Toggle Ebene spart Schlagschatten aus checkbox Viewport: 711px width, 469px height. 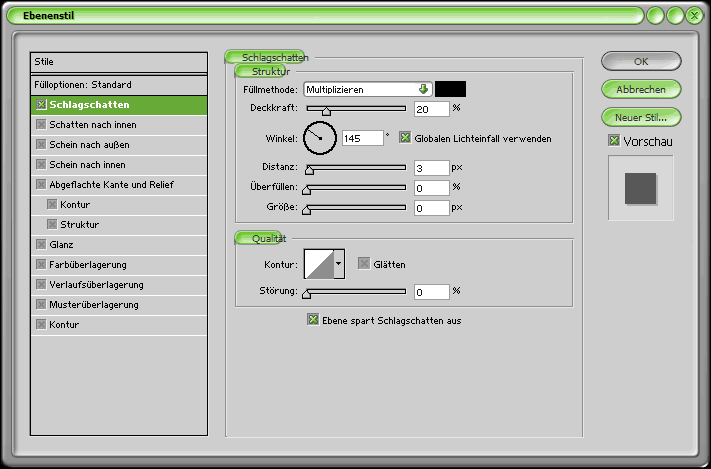[x=313, y=319]
